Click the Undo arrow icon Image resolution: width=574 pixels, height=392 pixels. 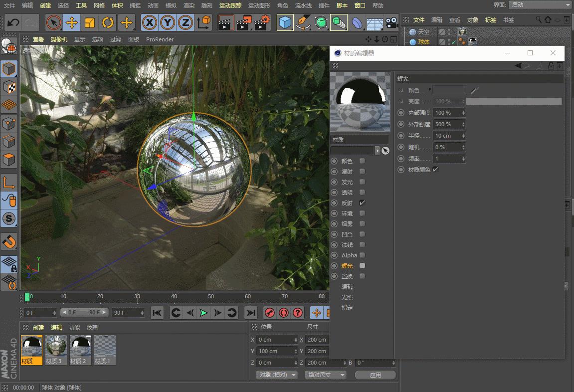13,22
